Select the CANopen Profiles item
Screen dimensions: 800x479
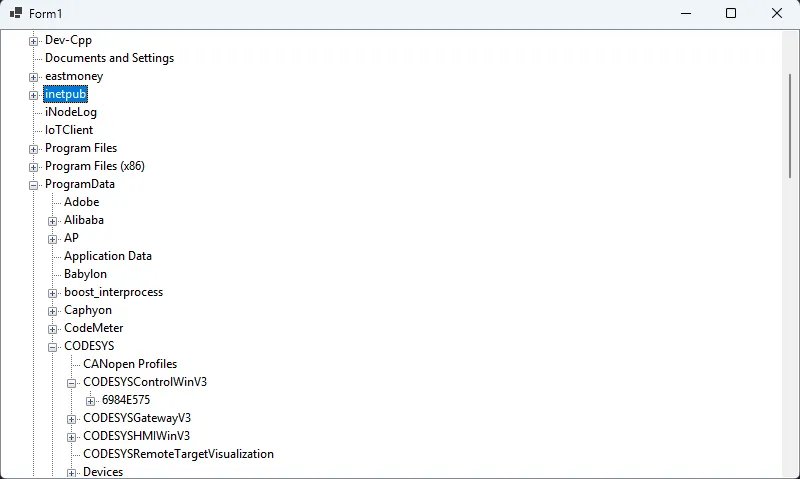tap(130, 364)
